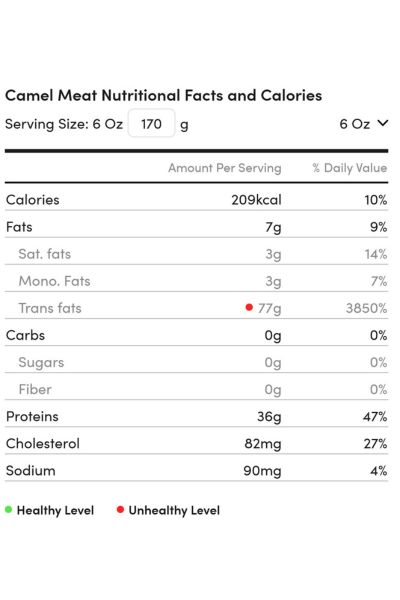
Task: Select the Carbs row label
Action: click(25, 335)
